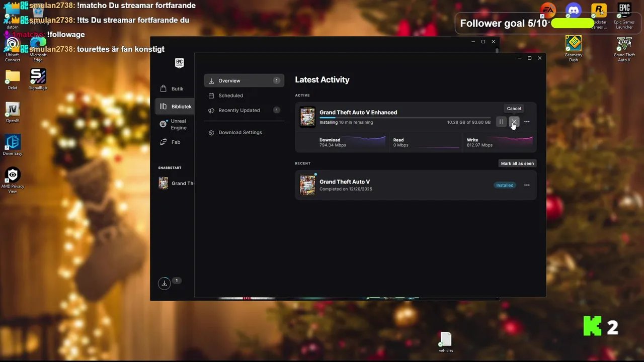Open the Scheduled downloads tab

point(244,96)
